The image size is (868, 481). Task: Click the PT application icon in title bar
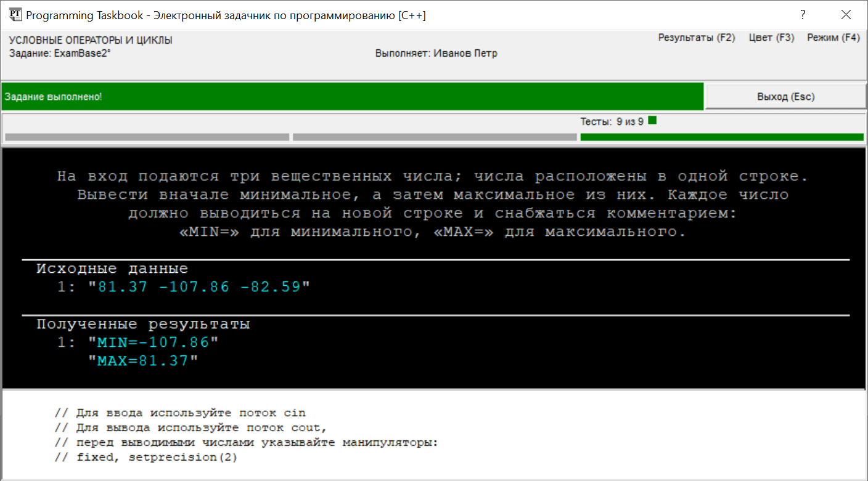point(15,15)
